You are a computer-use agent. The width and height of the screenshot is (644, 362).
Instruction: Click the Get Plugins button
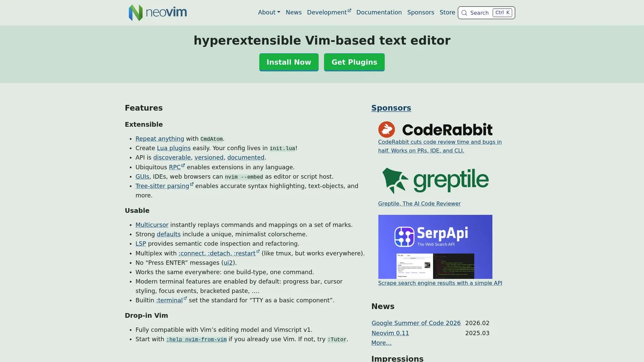pyautogui.click(x=354, y=62)
